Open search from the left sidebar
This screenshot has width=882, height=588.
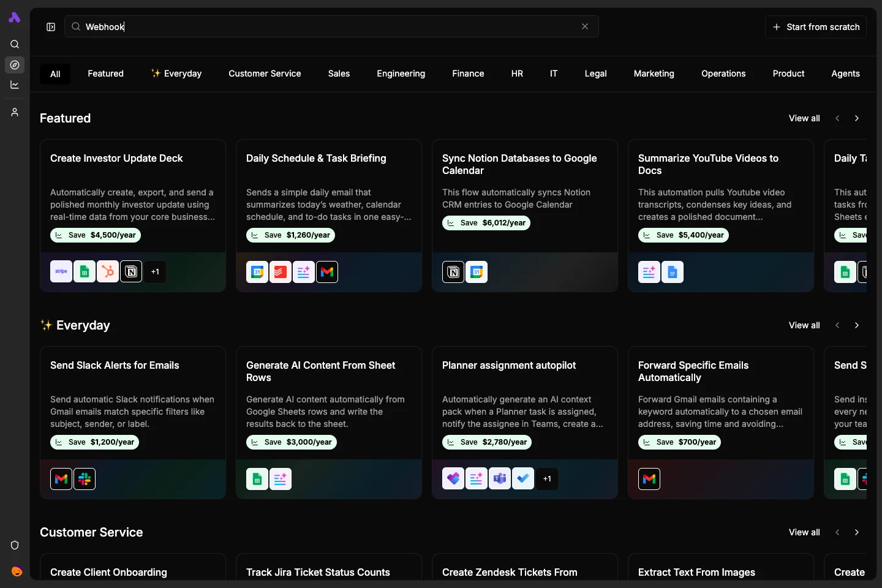pos(15,44)
